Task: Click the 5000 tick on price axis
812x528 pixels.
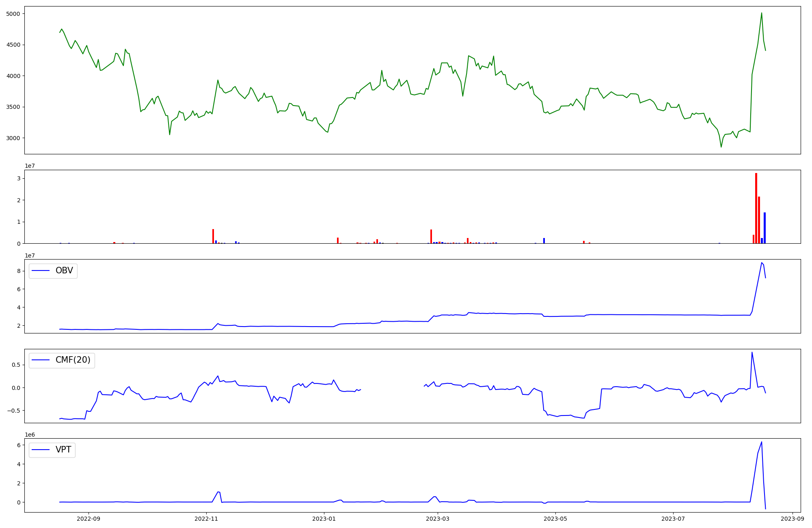Action: pos(13,14)
